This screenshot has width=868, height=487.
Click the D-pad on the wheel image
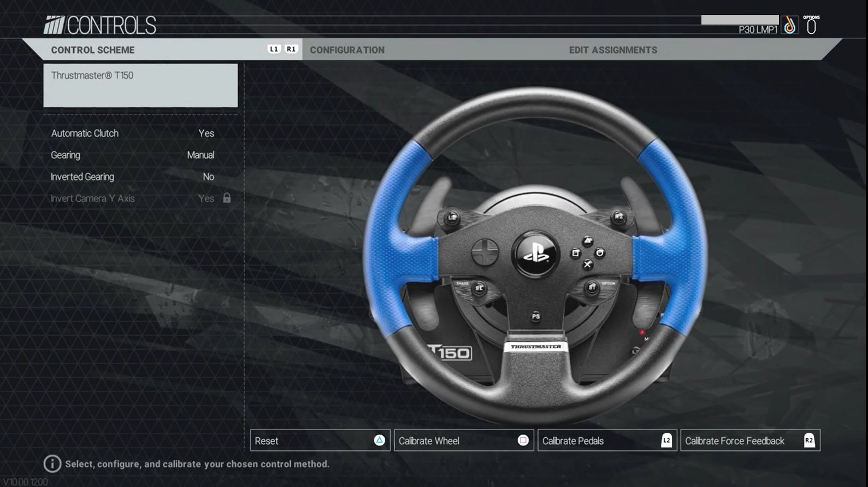(485, 253)
